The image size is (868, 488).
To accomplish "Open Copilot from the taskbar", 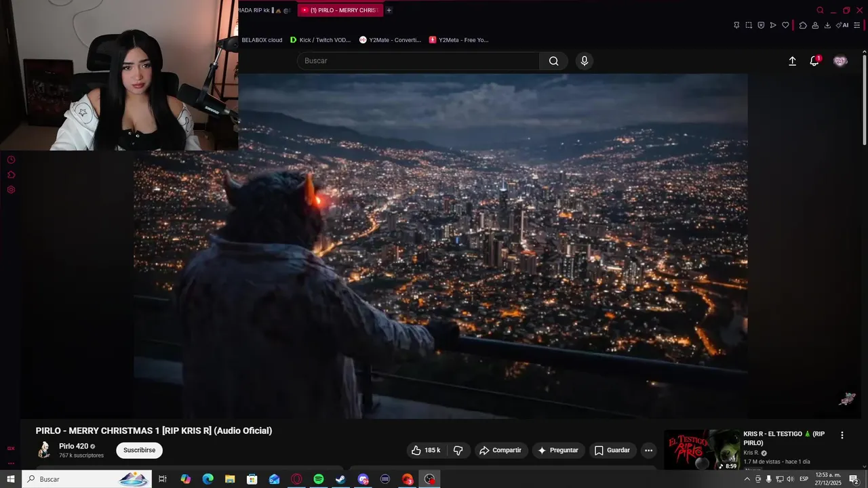I will tap(185, 479).
